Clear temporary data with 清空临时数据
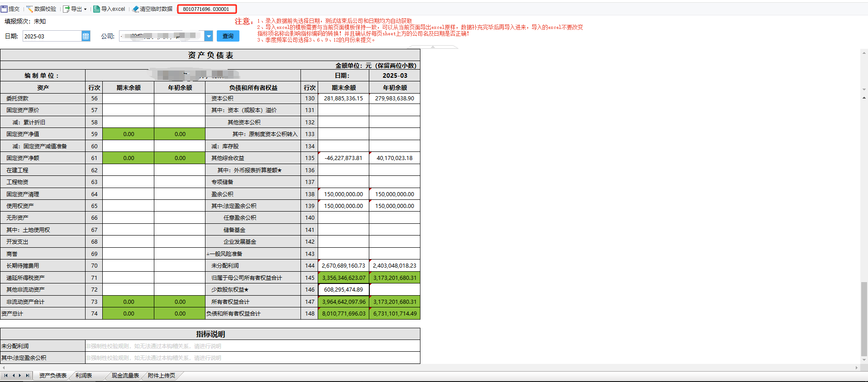The image size is (868, 382). coord(153,9)
